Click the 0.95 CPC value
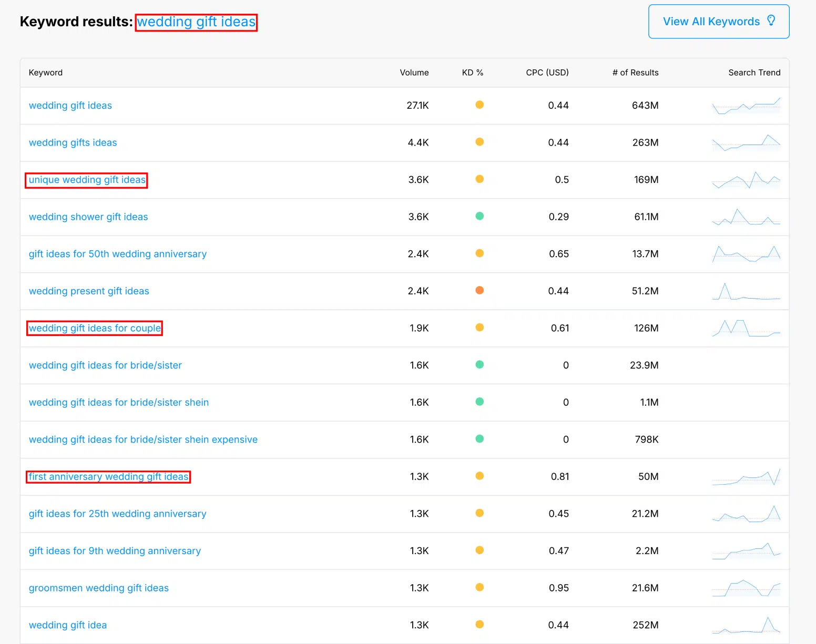This screenshot has height=644, width=816. point(559,588)
